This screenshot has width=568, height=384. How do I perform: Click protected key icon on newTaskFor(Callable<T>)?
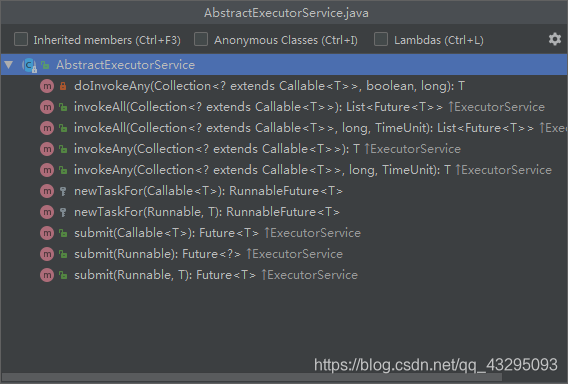tap(63, 191)
